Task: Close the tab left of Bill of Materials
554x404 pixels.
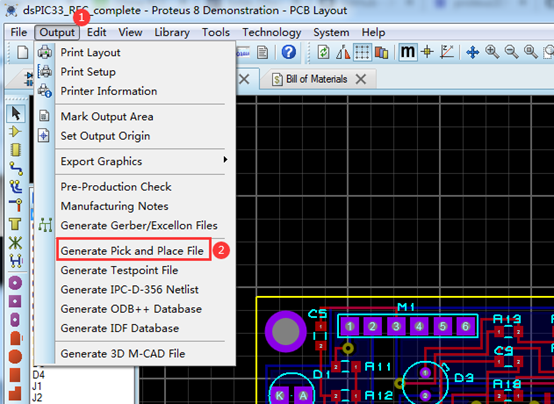Action: tap(244, 79)
